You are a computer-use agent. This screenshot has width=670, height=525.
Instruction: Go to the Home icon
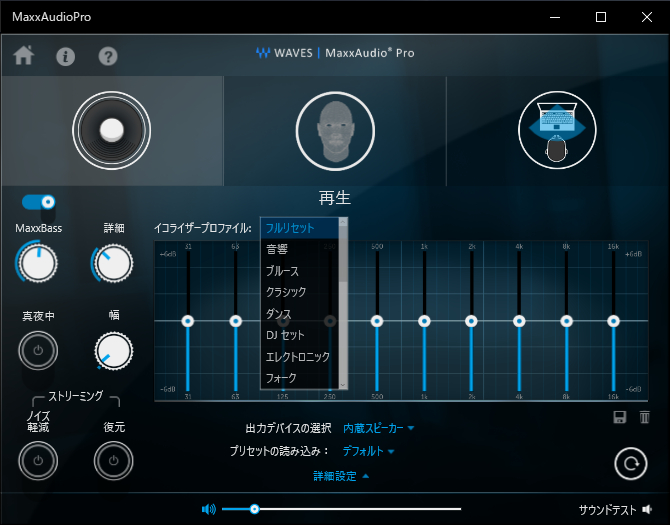tap(24, 56)
